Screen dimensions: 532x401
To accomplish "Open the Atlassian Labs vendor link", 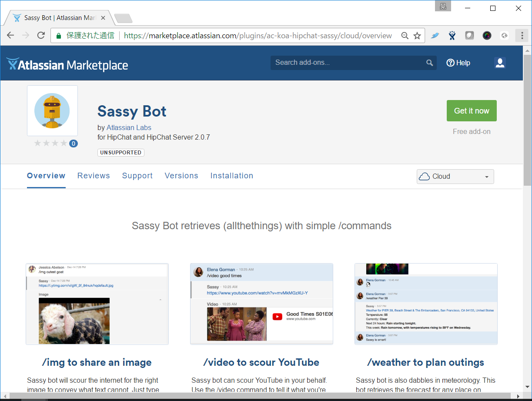I will [x=129, y=127].
